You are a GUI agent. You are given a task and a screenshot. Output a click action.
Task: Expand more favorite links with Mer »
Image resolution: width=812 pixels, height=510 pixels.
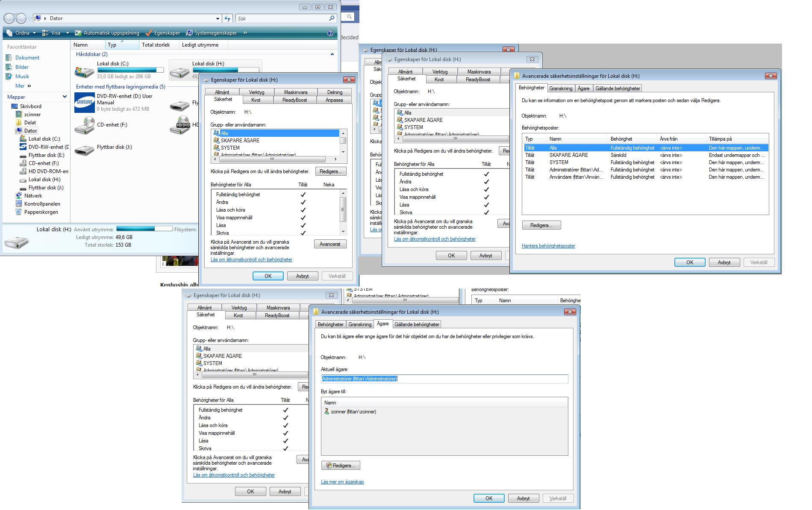click(23, 86)
